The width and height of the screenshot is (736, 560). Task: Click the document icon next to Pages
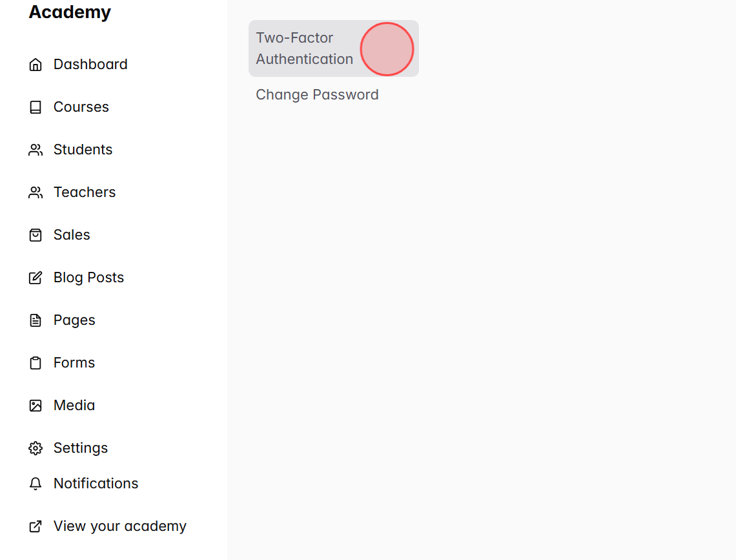click(36, 320)
